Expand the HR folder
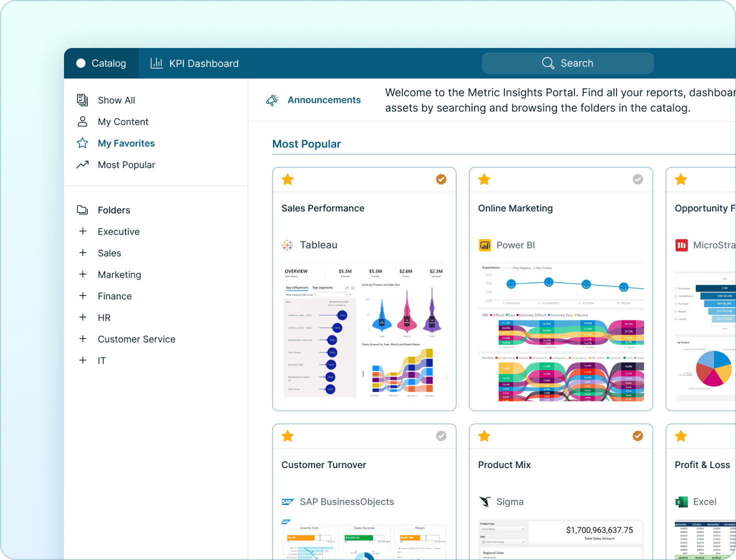 tap(83, 317)
